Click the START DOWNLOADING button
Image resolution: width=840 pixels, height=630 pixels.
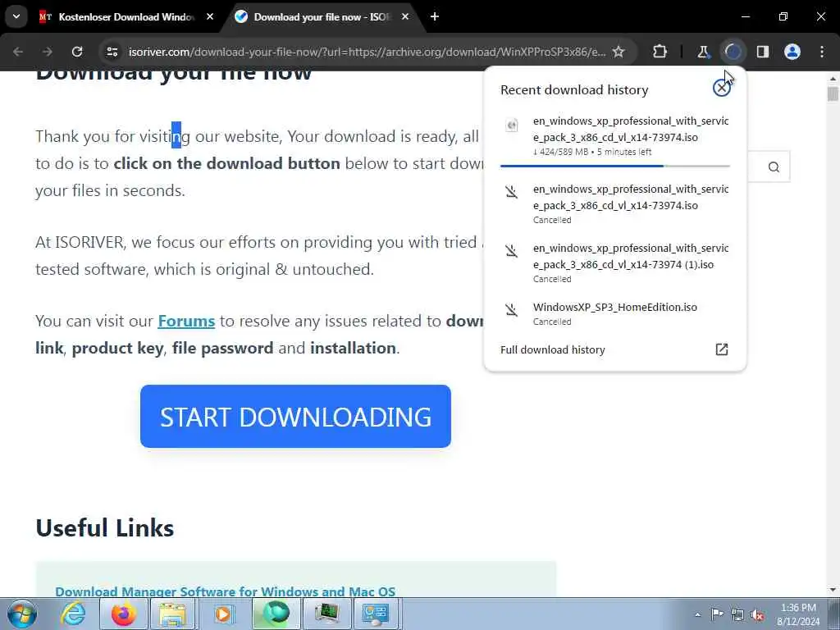pyautogui.click(x=295, y=416)
